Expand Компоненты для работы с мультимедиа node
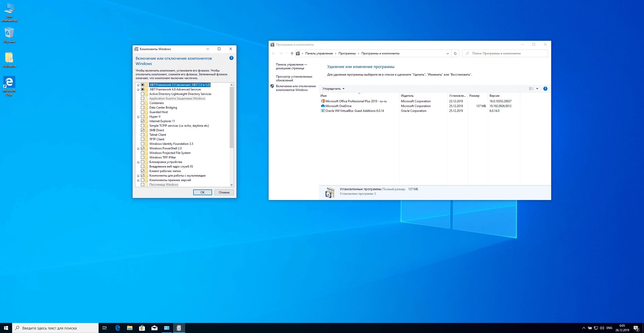644x333 pixels. click(x=138, y=176)
